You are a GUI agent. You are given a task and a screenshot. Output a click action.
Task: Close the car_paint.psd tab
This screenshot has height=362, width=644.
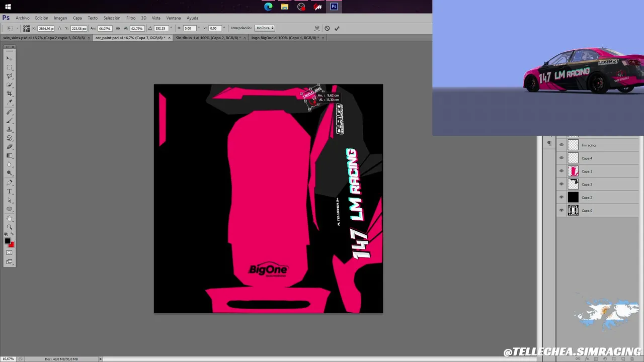point(169,38)
